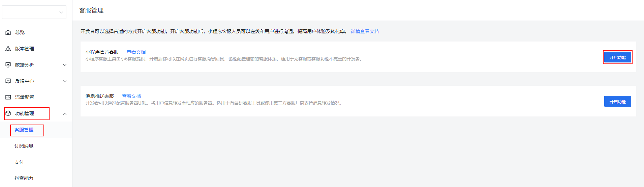Viewport: 644px width, 187px height.
Task: Open 查看文档 link beside 消息推送客服
Action: 131,96
